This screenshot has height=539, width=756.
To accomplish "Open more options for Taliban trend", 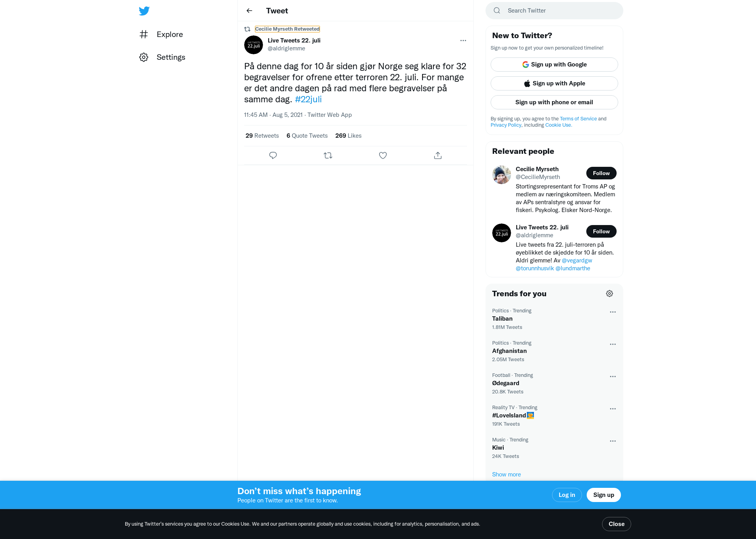I will [x=613, y=312].
